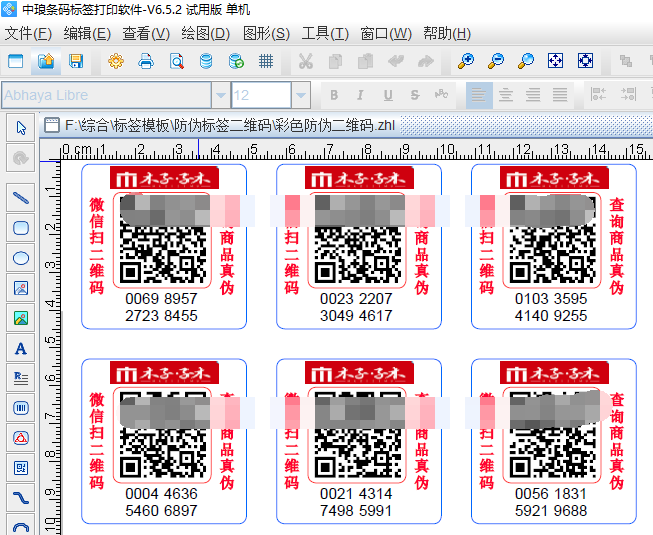653x535 pixels.
Task: Select the curve drawing tool
Action: pos(21,498)
